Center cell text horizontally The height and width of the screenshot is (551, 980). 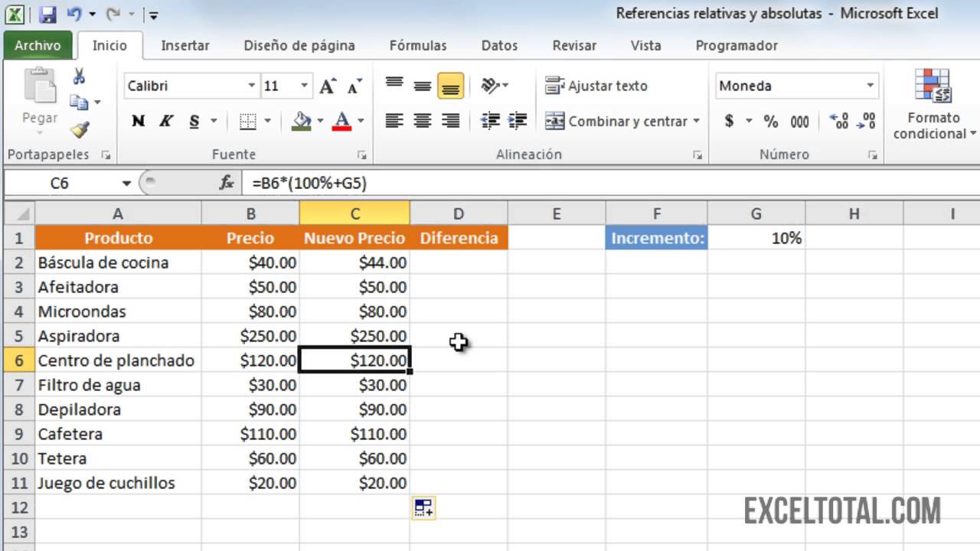pyautogui.click(x=423, y=121)
